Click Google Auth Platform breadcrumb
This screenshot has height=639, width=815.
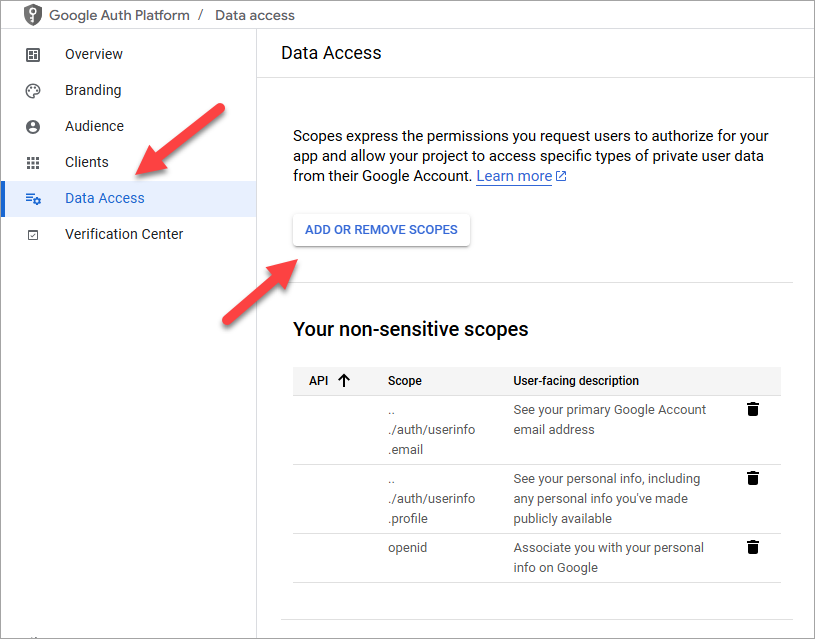120,15
